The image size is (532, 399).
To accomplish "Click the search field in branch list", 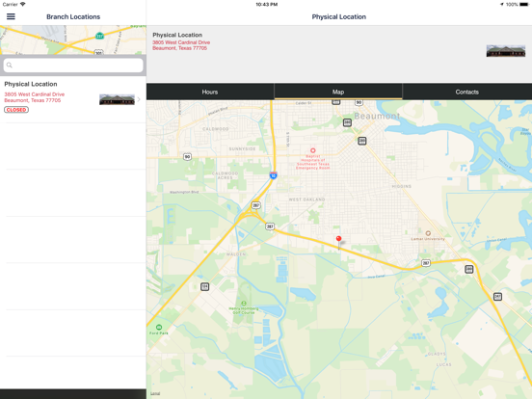I will click(73, 66).
